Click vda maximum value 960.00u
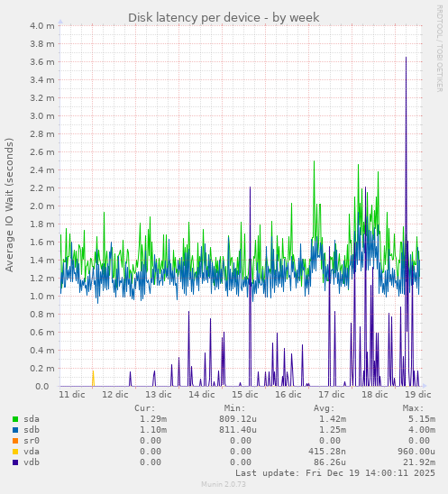This screenshot has height=494, width=448. [416, 452]
